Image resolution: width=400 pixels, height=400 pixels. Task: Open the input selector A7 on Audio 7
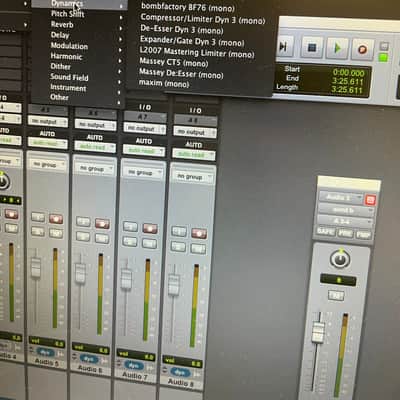(x=145, y=117)
